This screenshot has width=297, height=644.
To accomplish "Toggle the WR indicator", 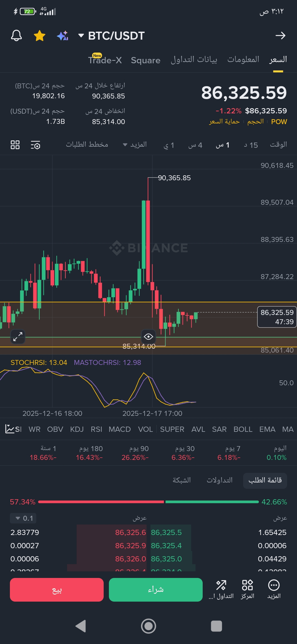I will 35,429.
